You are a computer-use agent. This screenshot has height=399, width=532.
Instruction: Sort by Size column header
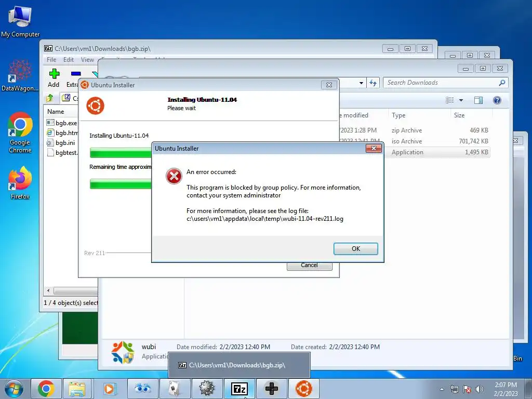pos(459,115)
